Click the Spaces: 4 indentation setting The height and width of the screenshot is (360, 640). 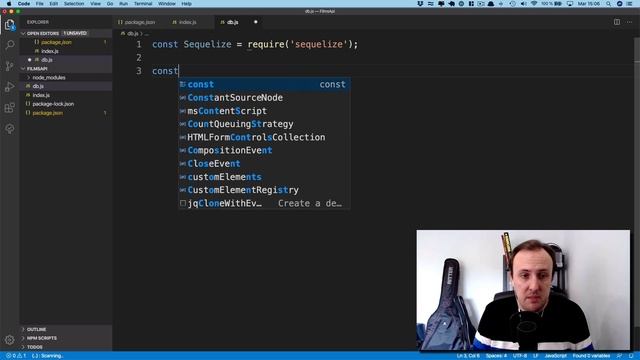(x=496, y=356)
